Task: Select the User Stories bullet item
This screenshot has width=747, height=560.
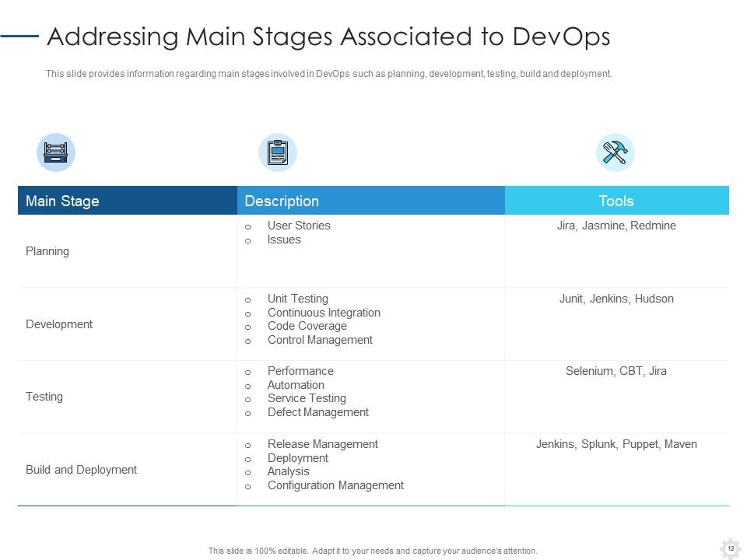Action: click(x=299, y=226)
